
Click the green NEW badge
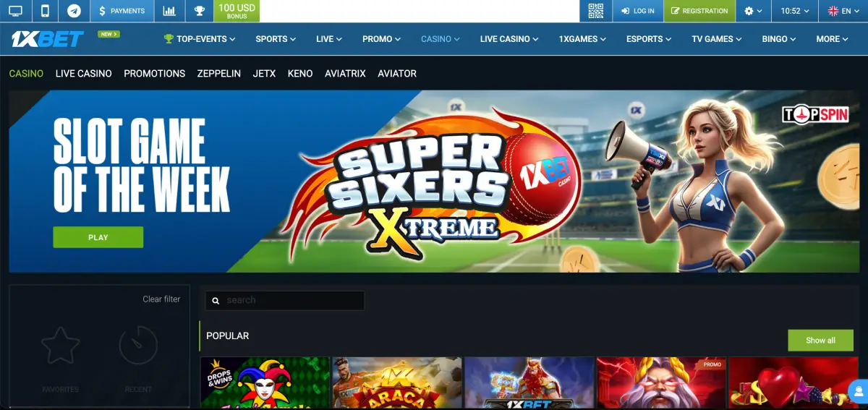109,34
